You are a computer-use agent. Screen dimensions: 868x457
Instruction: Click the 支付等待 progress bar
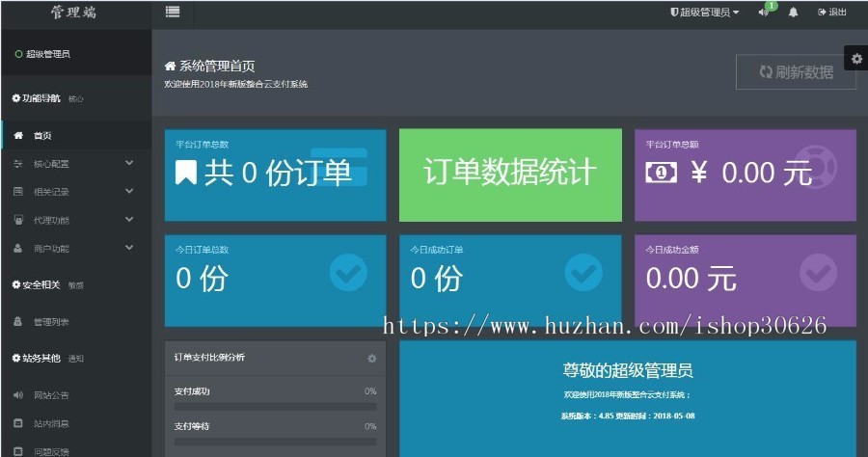pos(275,442)
